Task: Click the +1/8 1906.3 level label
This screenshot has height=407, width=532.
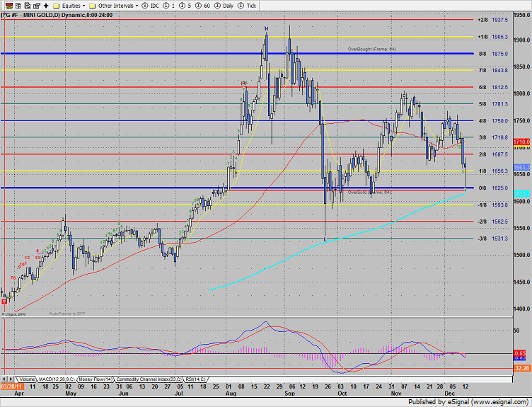Action: click(492, 37)
